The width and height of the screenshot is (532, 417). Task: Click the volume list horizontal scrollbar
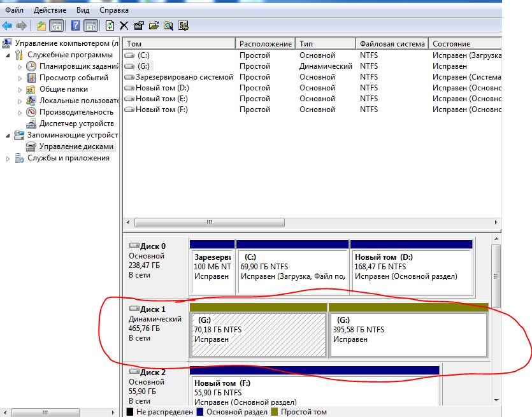209,223
